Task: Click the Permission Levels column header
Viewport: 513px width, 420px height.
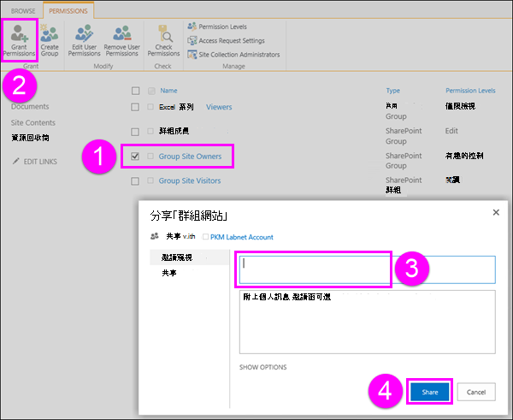Action: [x=470, y=91]
